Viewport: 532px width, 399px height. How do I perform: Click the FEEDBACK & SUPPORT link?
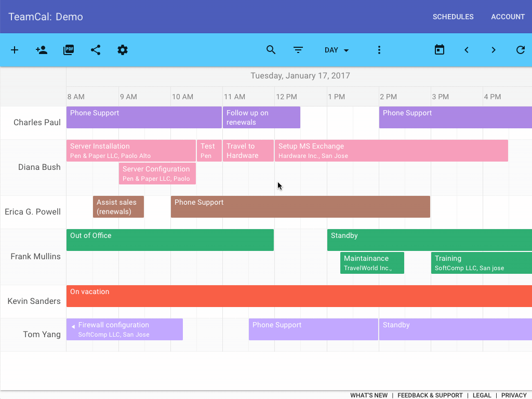pos(430,395)
